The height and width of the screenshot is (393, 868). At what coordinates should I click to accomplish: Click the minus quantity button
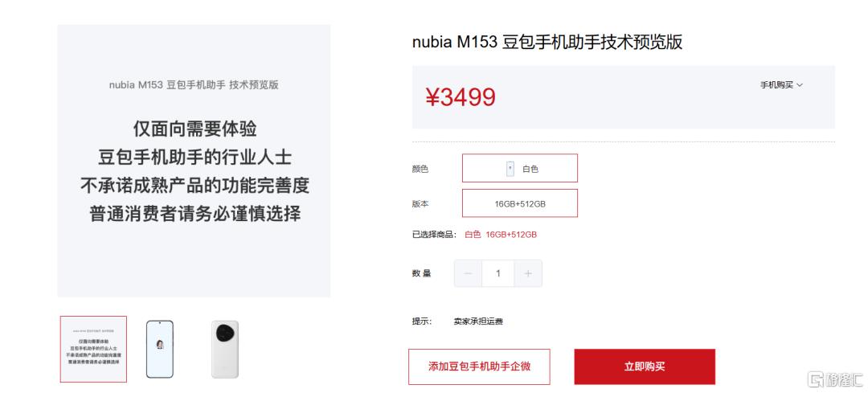[469, 273]
